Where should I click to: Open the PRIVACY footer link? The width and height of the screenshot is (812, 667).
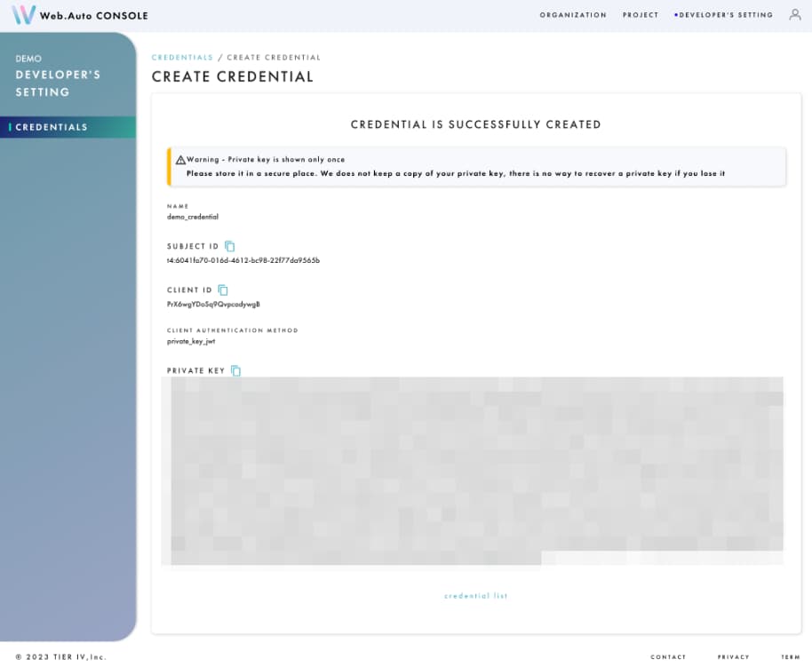[x=733, y=657]
